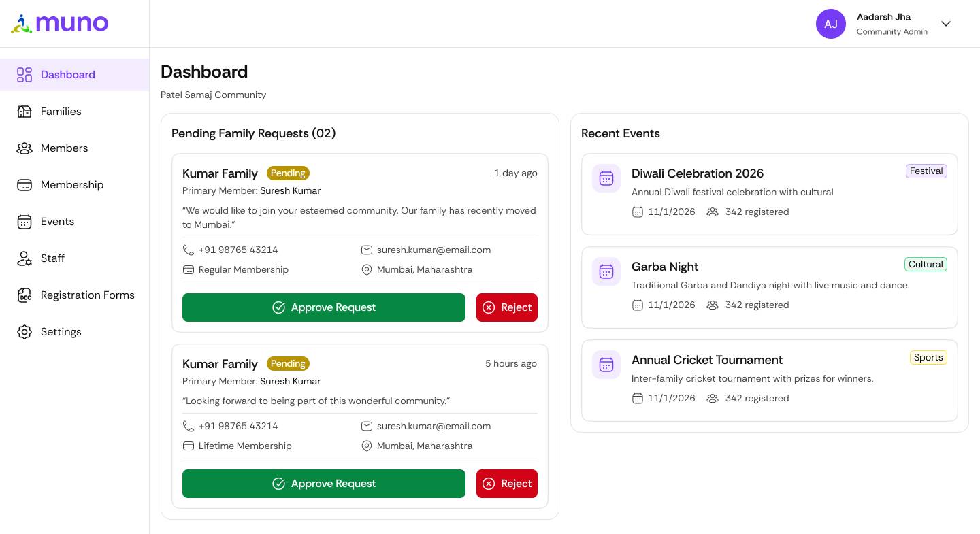Click the Festival tag on Diwali event
Viewport: 980px width, 534px height.
(926, 171)
